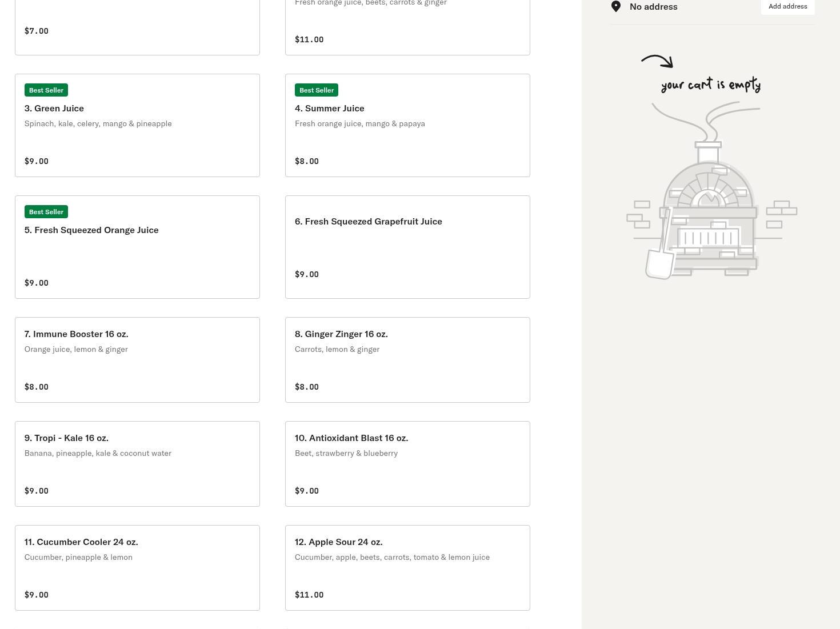Open Tropi - Kale 16 oz. item
This screenshot has height=629, width=840.
[137, 464]
